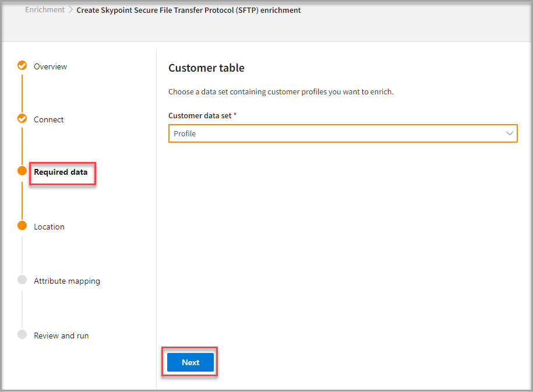Click the Enrichment breadcrumb link

click(45, 10)
